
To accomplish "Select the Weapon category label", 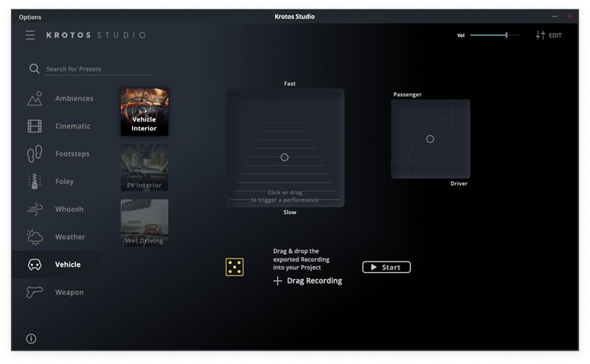I will coord(69,293).
